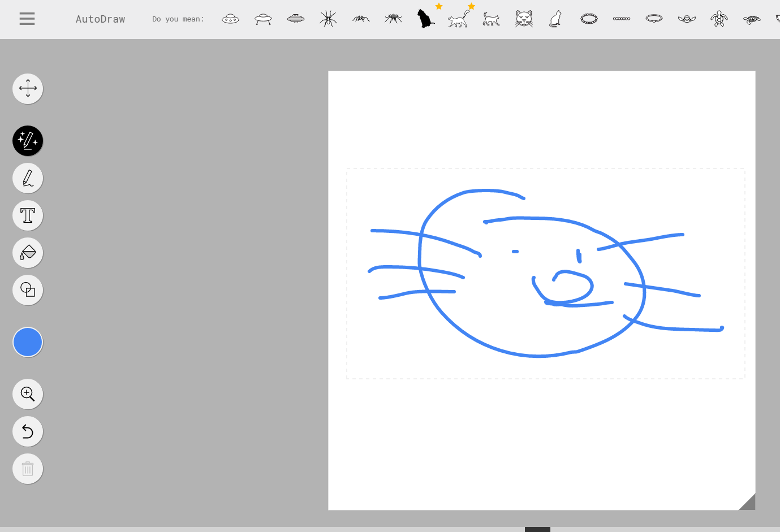Click the AutoDraw title

coord(100,19)
